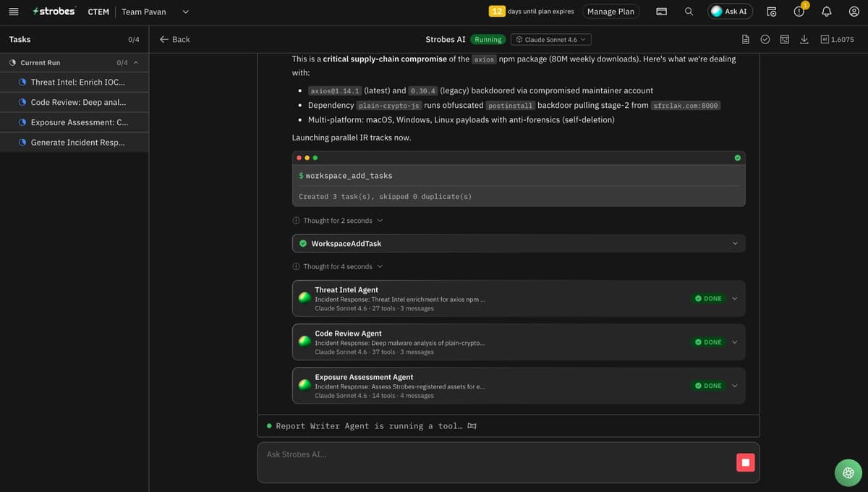Open the Code Review Agent card
This screenshot has height=492, width=868.
(519, 342)
